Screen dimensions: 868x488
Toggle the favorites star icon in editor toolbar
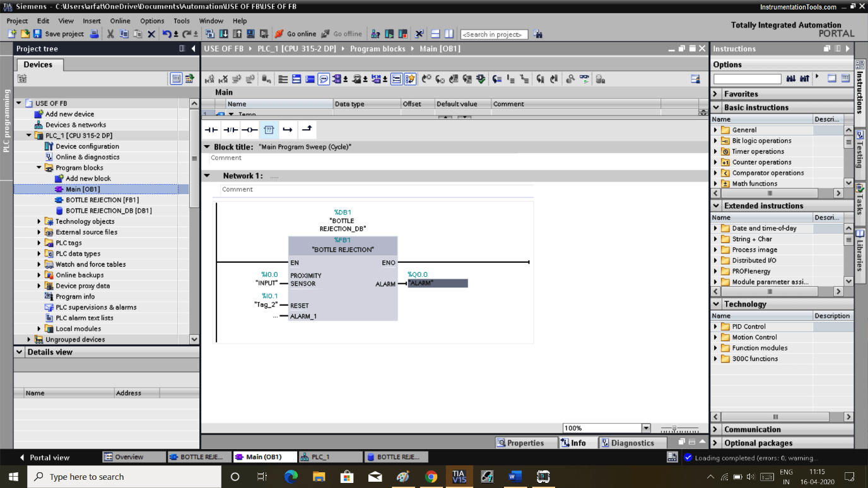tap(411, 79)
